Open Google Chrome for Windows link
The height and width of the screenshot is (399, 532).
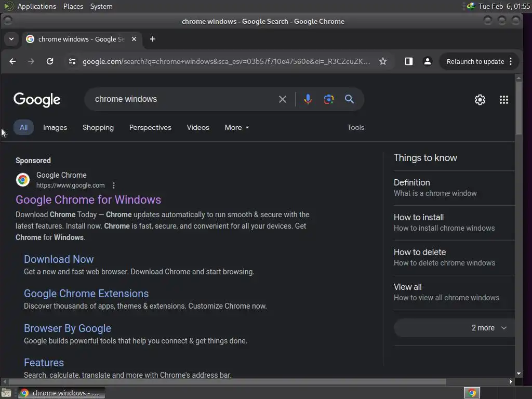click(88, 200)
